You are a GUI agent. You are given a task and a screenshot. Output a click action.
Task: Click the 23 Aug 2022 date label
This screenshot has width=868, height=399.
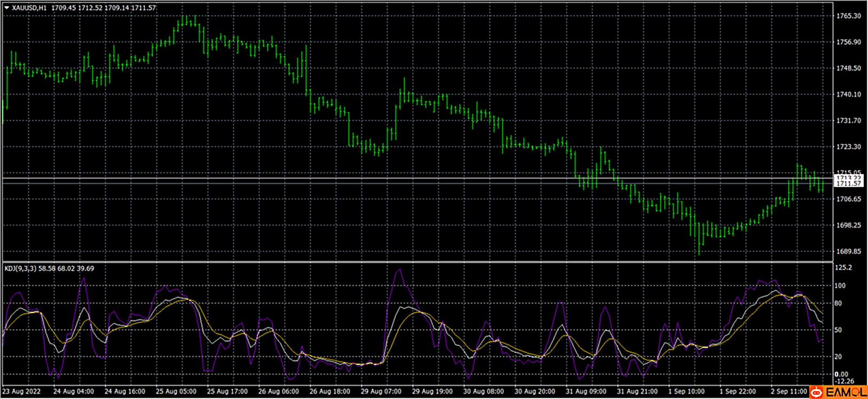click(21, 392)
